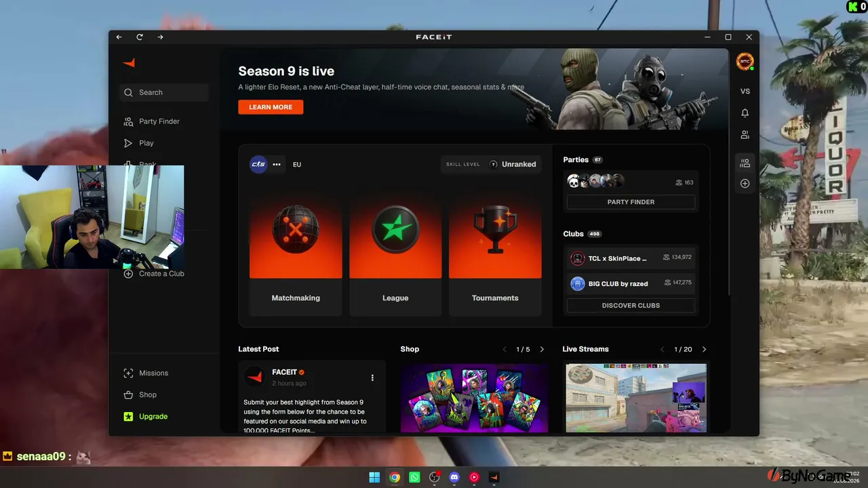
Task: Open the game options three-dot menu
Action: coord(277,165)
